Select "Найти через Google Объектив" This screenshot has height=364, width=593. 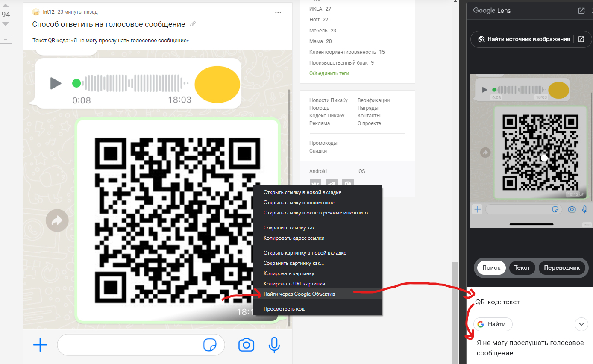click(x=317, y=294)
